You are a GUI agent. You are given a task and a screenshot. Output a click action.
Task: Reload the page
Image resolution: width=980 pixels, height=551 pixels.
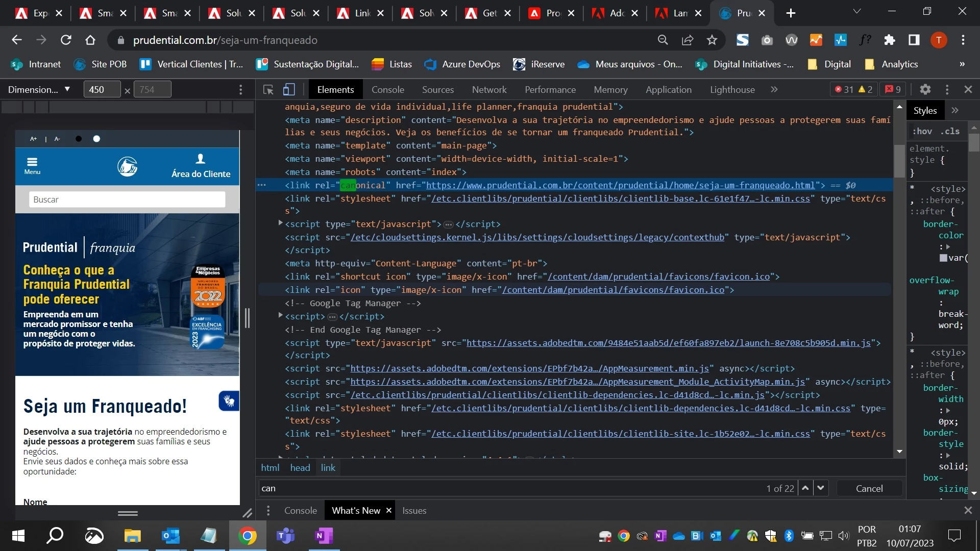(66, 40)
